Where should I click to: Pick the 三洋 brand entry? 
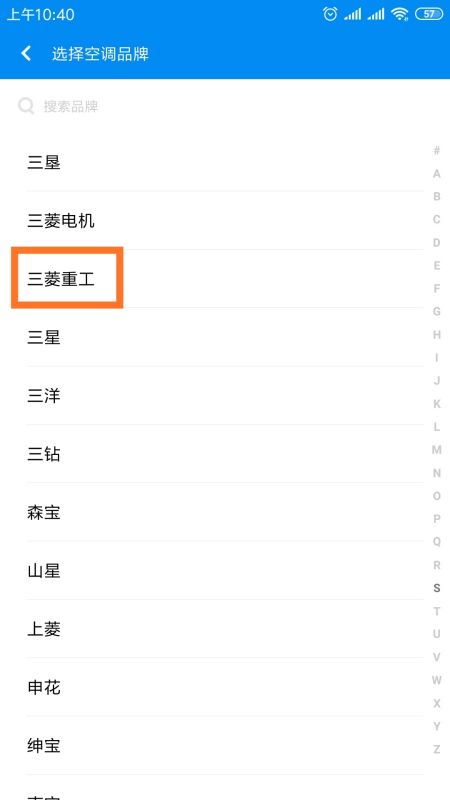coord(225,395)
